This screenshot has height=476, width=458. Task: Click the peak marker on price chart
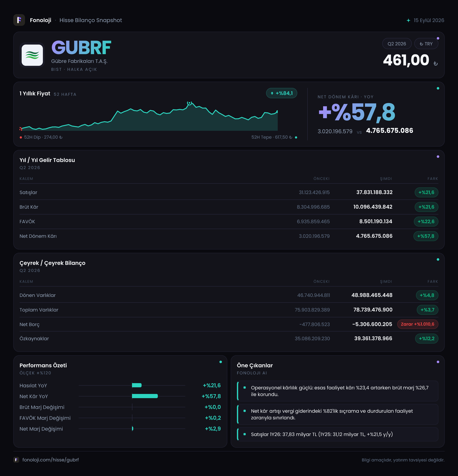pos(189,103)
